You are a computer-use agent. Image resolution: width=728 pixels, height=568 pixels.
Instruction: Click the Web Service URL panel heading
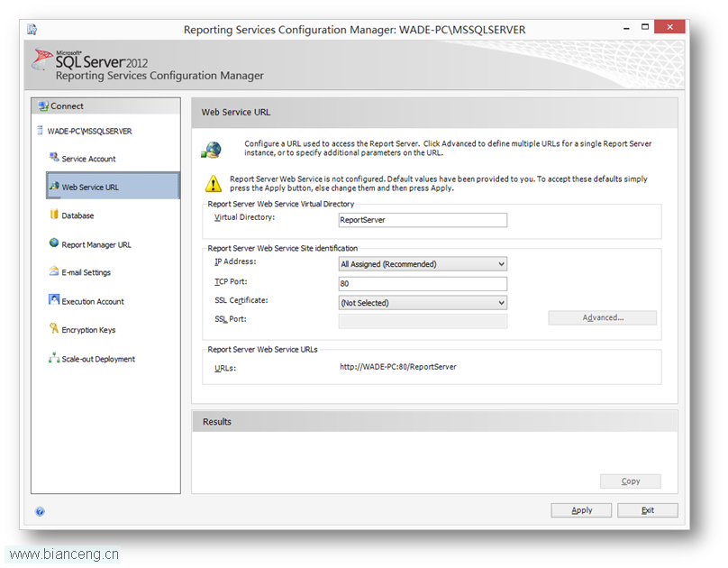pyautogui.click(x=236, y=113)
